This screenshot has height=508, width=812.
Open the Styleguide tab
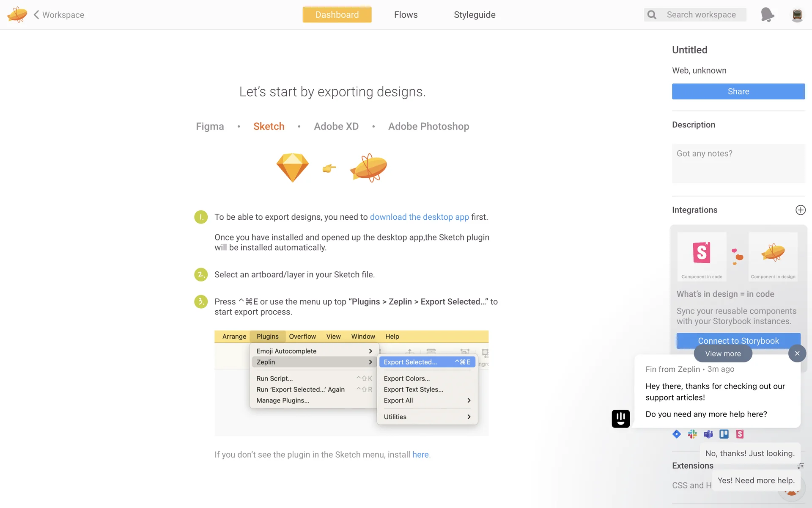[475, 15]
